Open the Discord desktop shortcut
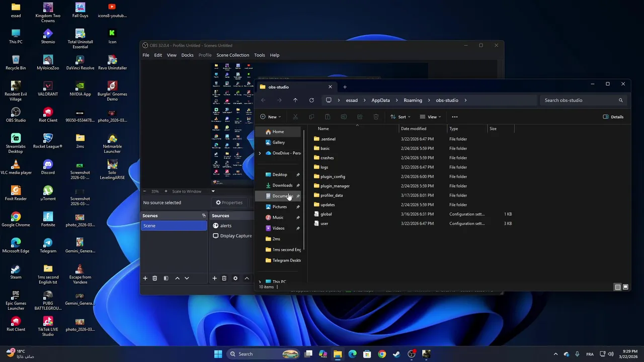Viewport: 644px width, 362px height. pyautogui.click(x=48, y=167)
